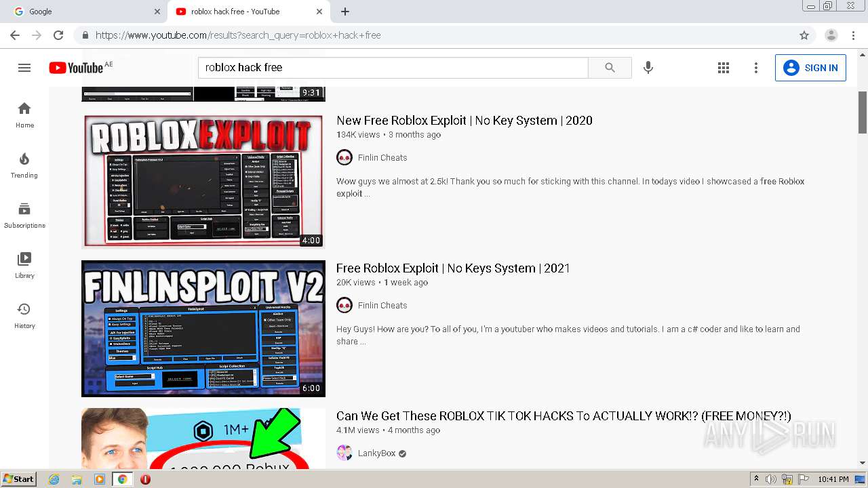Click '4.1M views' metadata text

coord(358,430)
